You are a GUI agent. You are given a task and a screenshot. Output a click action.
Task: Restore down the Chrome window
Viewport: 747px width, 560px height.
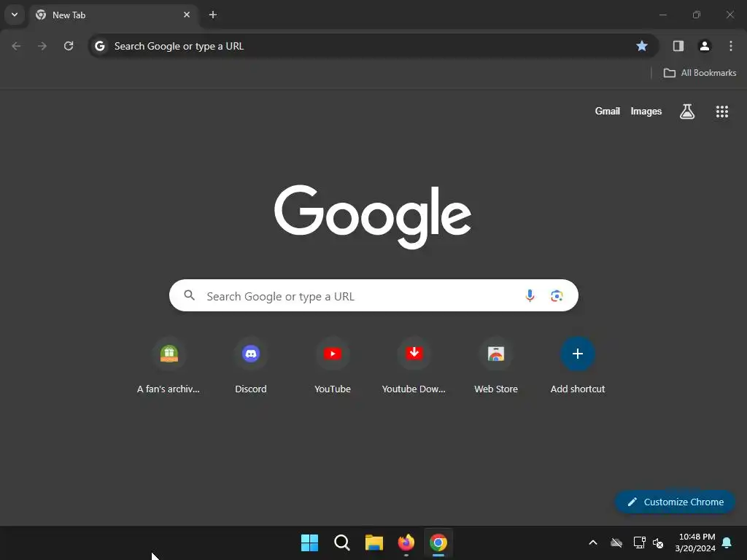click(697, 15)
